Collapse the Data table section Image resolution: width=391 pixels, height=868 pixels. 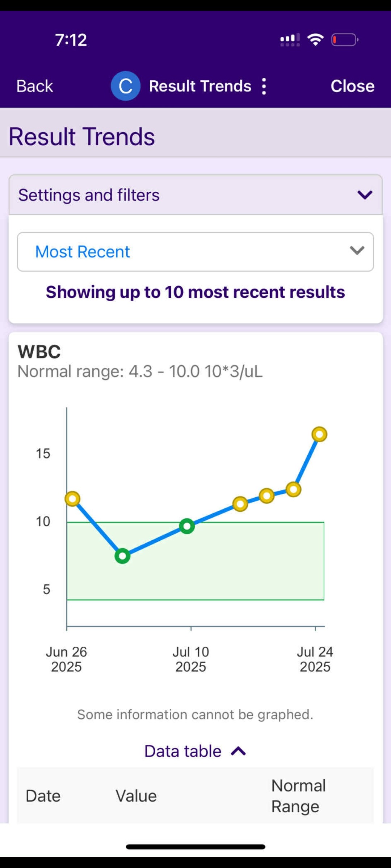(195, 751)
